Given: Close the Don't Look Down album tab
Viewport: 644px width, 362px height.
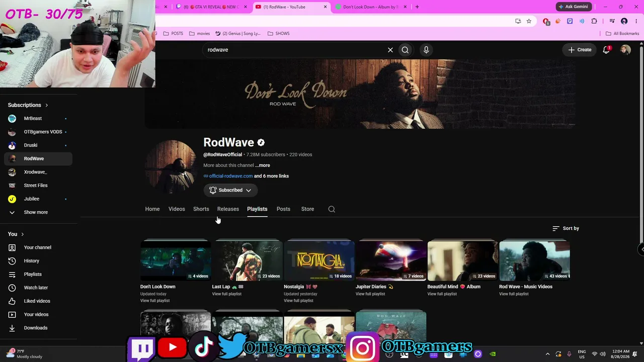Looking at the screenshot, I should [x=405, y=7].
